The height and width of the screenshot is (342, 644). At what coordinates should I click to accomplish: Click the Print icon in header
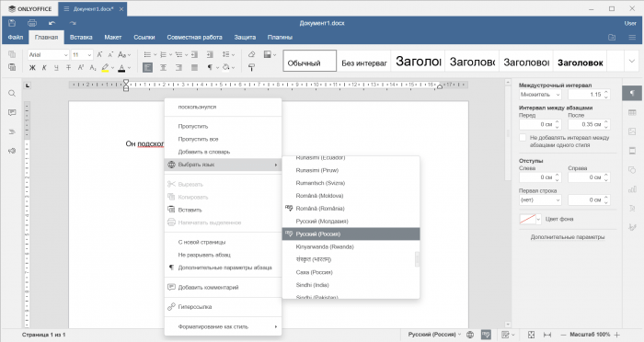(32, 23)
